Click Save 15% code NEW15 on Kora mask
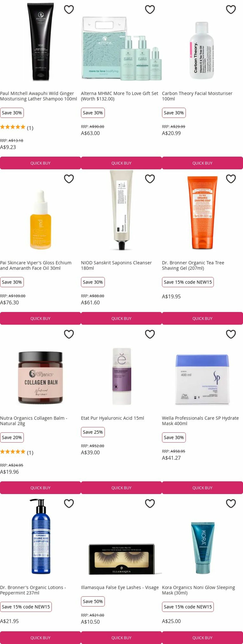The image size is (243, 644). [x=188, y=607]
